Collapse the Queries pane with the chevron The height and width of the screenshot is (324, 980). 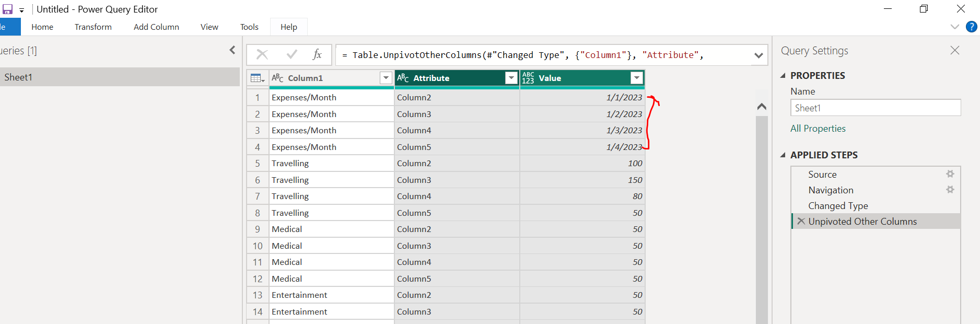[x=232, y=50]
